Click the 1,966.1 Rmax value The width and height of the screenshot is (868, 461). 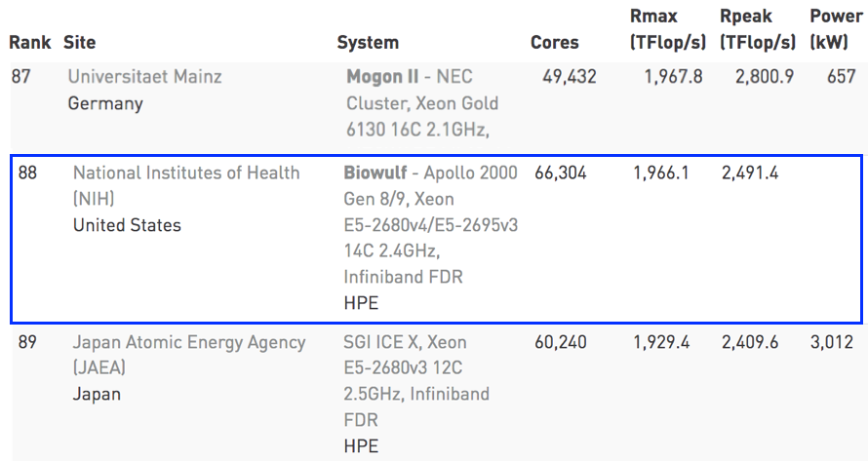coord(660,173)
